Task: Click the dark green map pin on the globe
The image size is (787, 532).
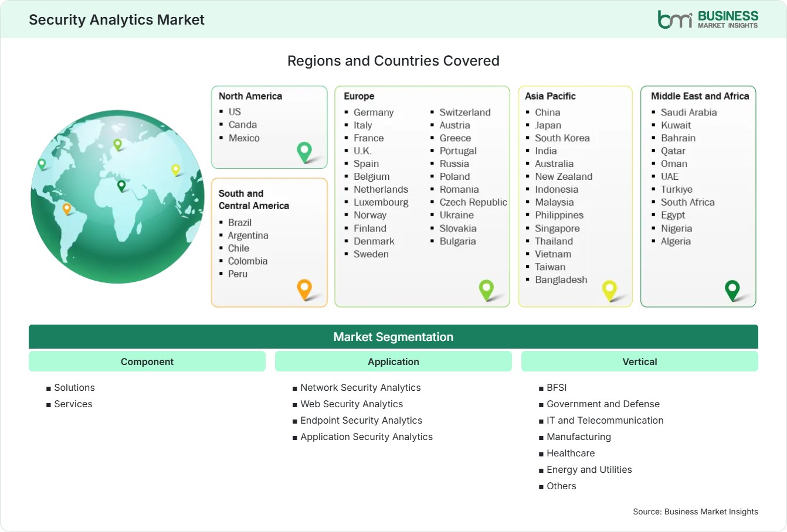Action: (x=121, y=186)
